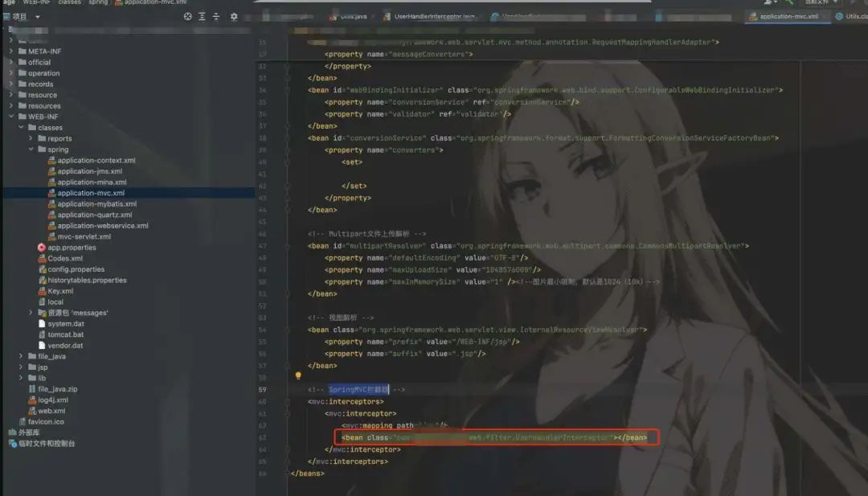The image size is (868, 496).
Task: Click the yellow lightbulb intention icon
Action: coord(298,376)
